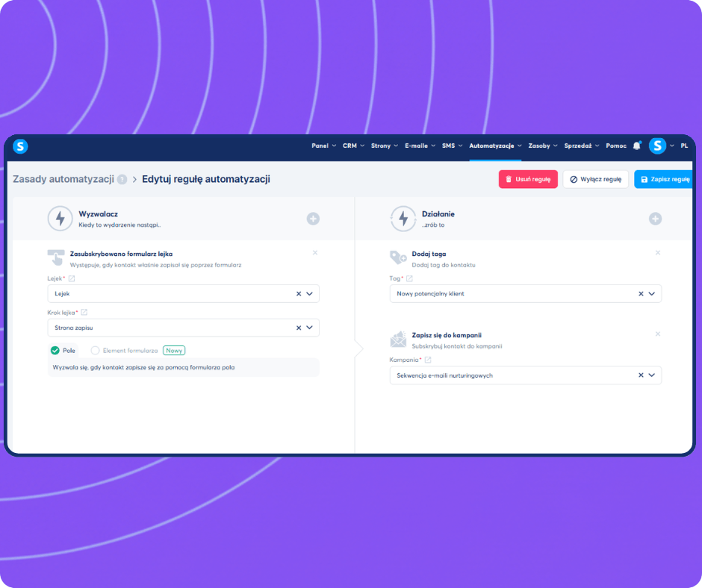Go back to Zasady automatyzacji breadcrumb
This screenshot has width=702, height=588.
pos(63,179)
